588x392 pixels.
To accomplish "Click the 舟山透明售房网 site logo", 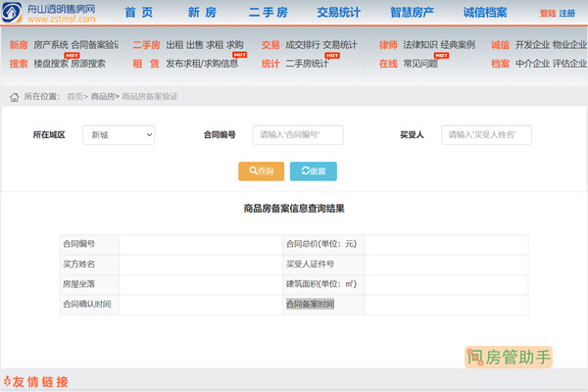I will 49,12.
